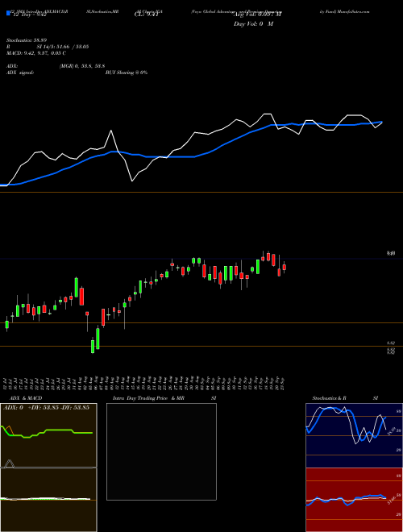
Task: Click inside the empty intraday price panel
Action: click(x=161, y=451)
